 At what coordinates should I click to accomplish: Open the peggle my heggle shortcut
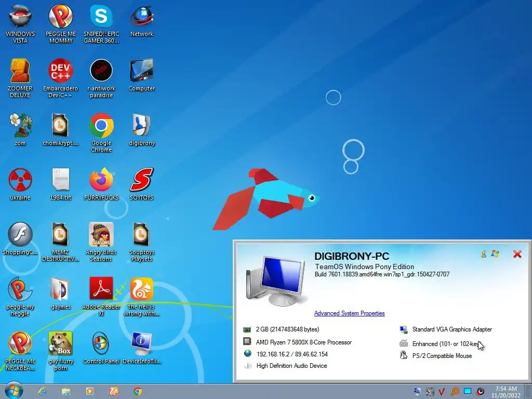(20, 297)
